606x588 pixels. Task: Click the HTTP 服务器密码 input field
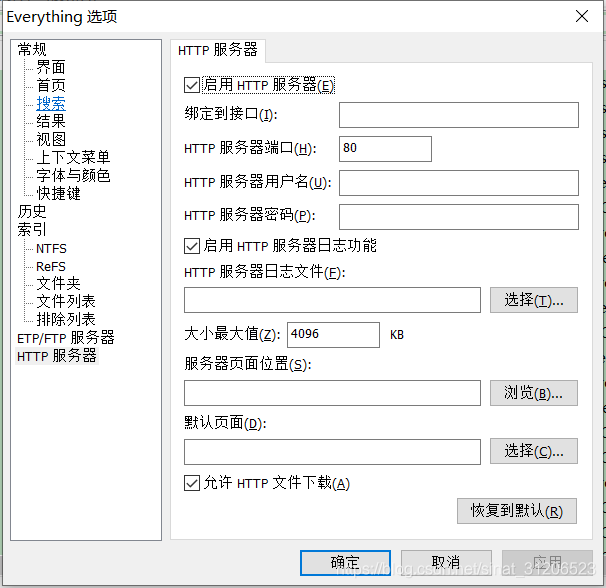coord(459,217)
